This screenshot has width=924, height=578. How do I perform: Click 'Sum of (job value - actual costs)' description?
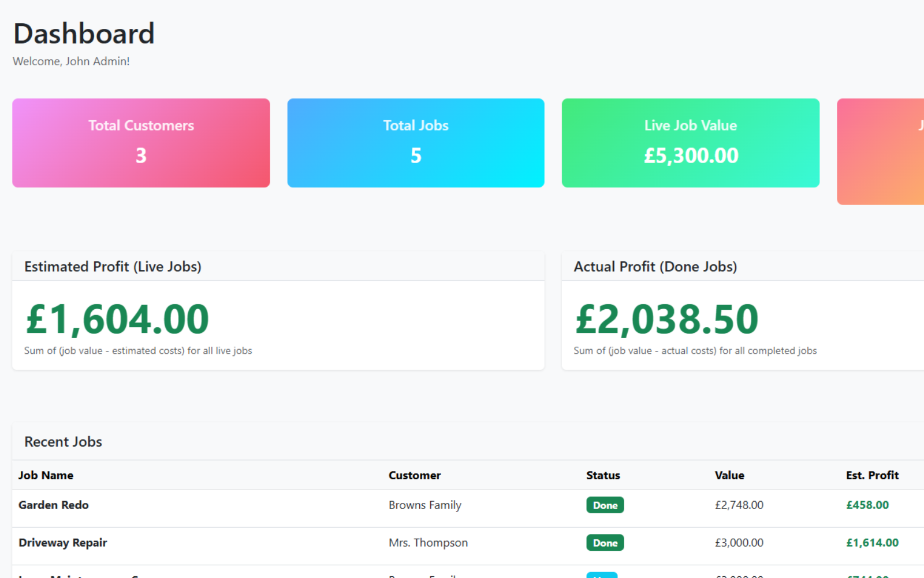click(x=695, y=351)
